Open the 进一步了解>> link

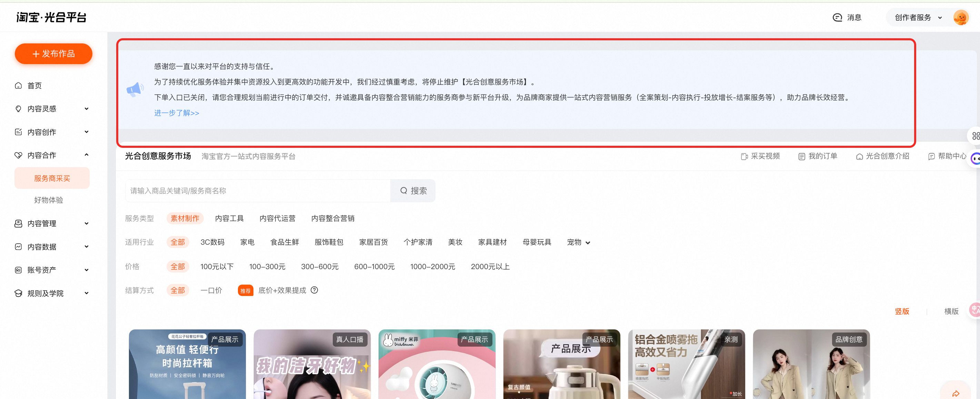[x=177, y=113]
